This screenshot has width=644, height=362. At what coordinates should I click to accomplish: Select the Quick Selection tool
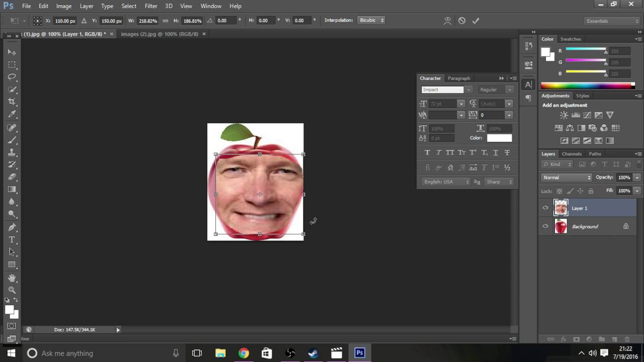click(12, 89)
